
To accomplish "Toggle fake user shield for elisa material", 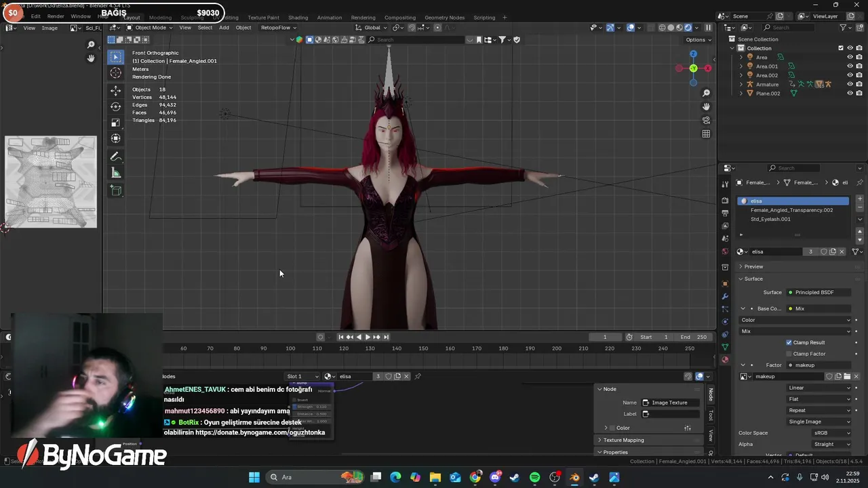I will (824, 251).
